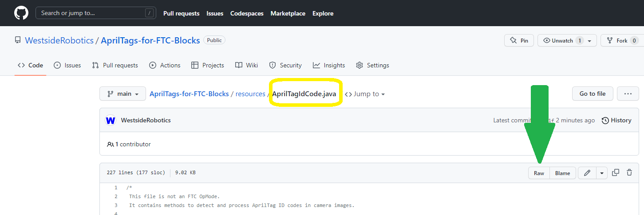Open the resources folder breadcrumb
The image size is (644, 215).
250,94
